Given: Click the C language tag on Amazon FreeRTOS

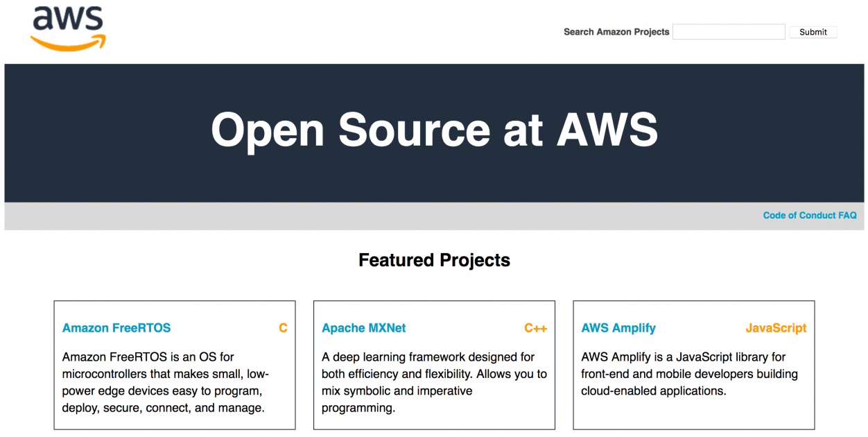Looking at the screenshot, I should 283,327.
